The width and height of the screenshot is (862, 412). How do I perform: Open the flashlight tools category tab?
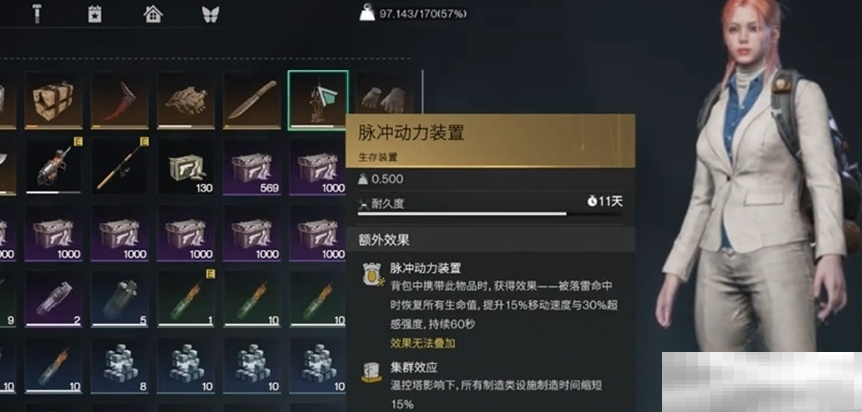pos(37,14)
